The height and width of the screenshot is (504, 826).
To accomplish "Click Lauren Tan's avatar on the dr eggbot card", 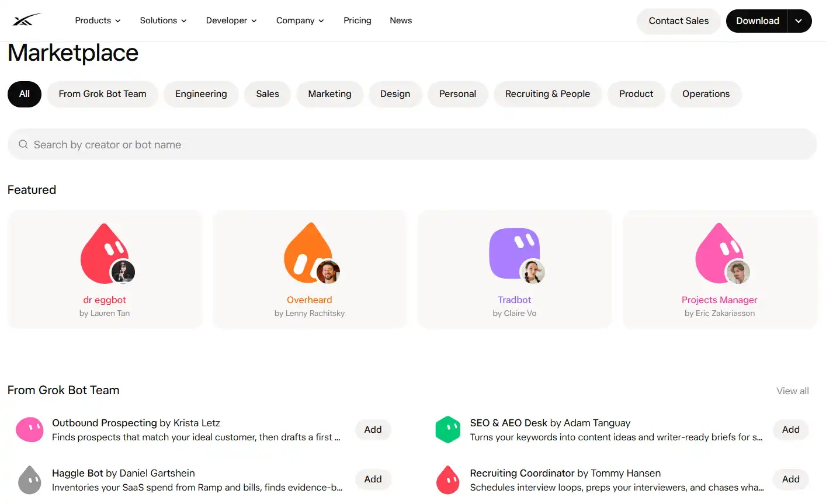I will pyautogui.click(x=123, y=272).
